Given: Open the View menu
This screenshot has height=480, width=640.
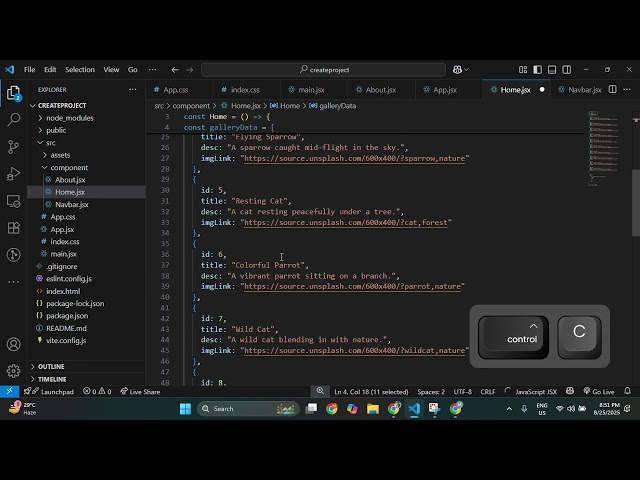Looking at the screenshot, I should (x=111, y=70).
